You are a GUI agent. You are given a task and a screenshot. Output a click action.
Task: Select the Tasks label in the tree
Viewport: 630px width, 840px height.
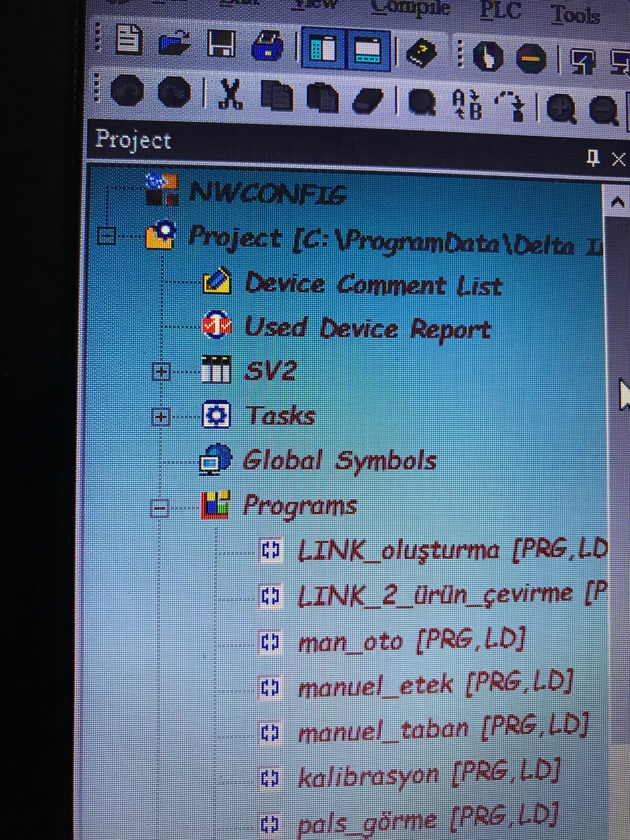click(281, 416)
